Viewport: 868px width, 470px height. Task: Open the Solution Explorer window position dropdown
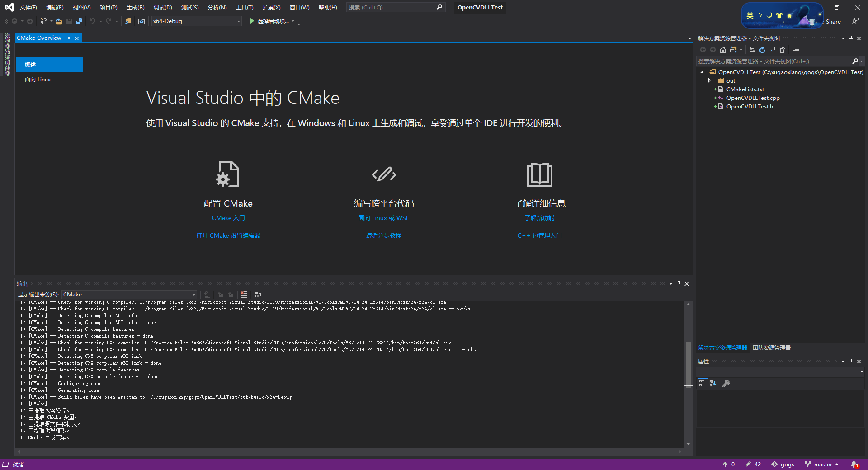click(x=843, y=38)
